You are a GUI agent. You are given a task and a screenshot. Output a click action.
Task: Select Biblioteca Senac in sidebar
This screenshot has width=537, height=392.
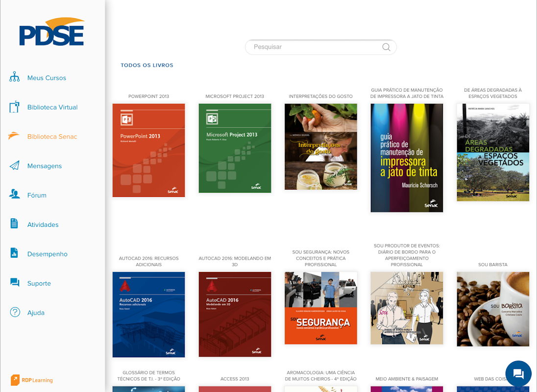(52, 137)
